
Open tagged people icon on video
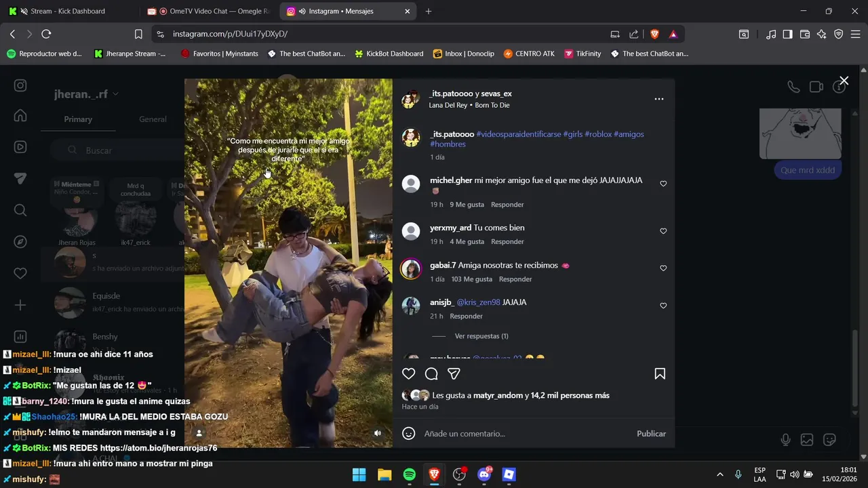[199, 433]
